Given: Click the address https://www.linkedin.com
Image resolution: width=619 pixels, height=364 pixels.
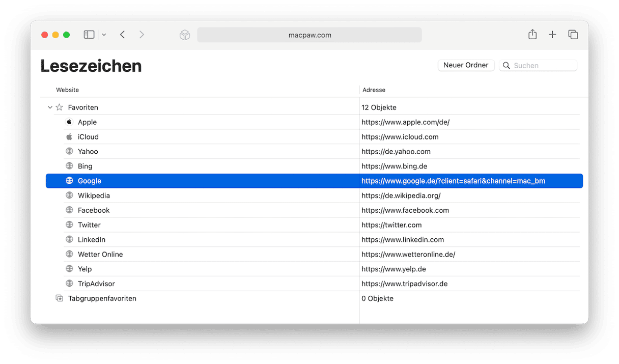Looking at the screenshot, I should pos(403,240).
